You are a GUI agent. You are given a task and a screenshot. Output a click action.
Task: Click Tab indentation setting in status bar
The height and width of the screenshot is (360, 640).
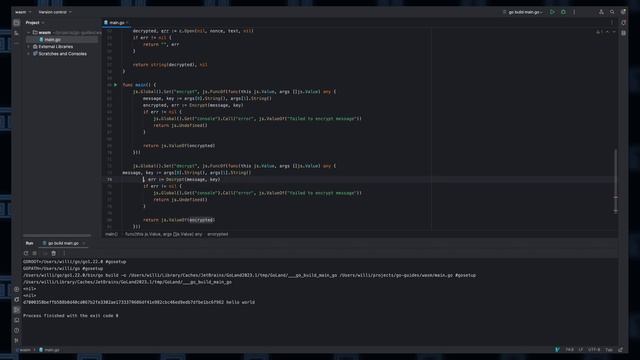(x=609, y=350)
